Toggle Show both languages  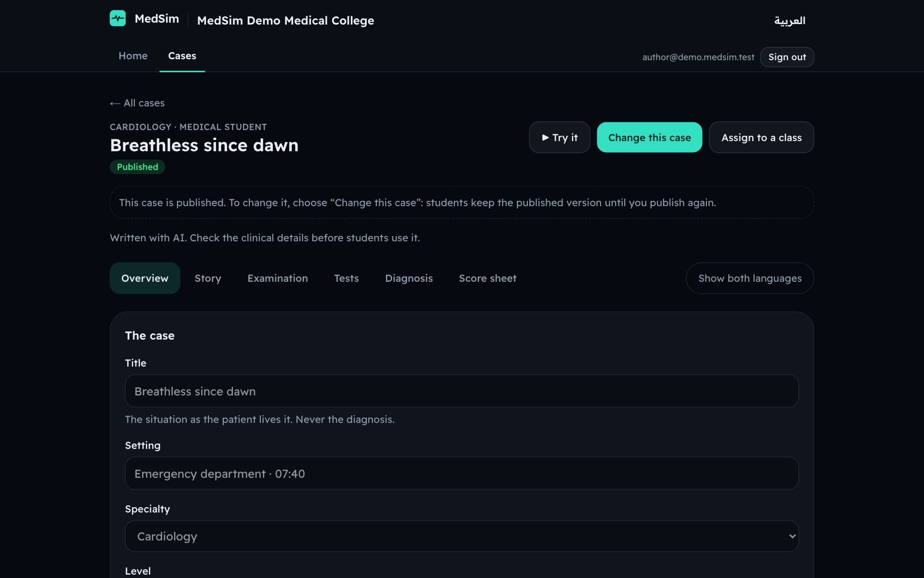[750, 278]
